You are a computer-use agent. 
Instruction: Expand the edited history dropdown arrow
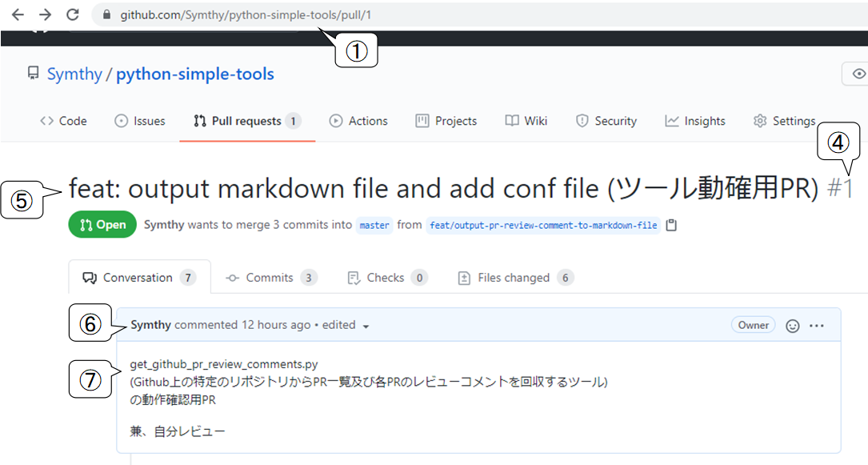(x=366, y=326)
